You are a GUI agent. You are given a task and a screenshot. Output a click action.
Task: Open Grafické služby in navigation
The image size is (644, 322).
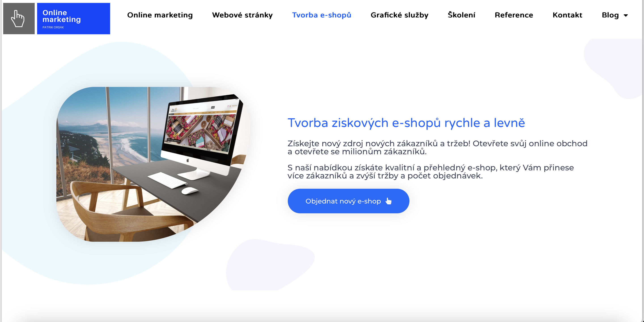[400, 15]
